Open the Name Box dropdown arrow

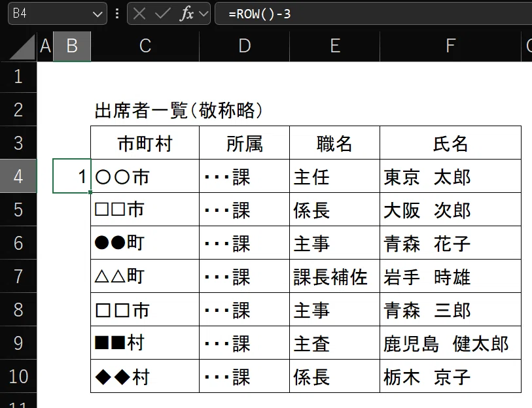pos(98,14)
